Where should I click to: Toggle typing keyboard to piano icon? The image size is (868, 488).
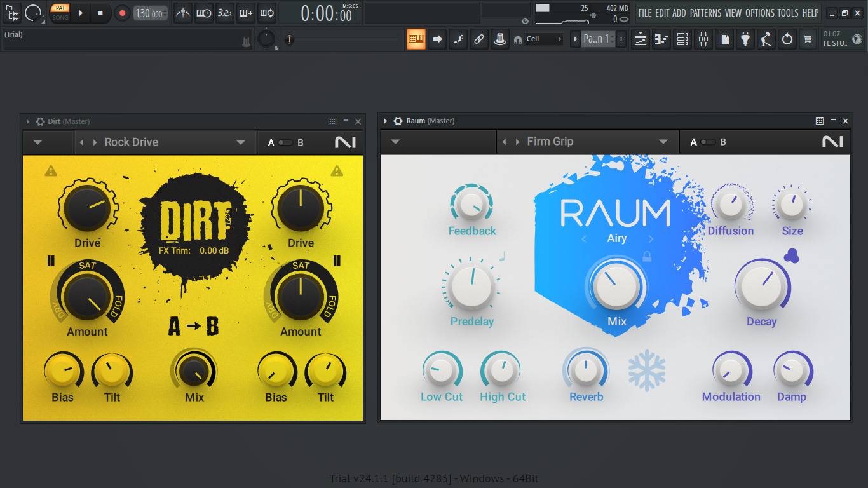(x=416, y=39)
